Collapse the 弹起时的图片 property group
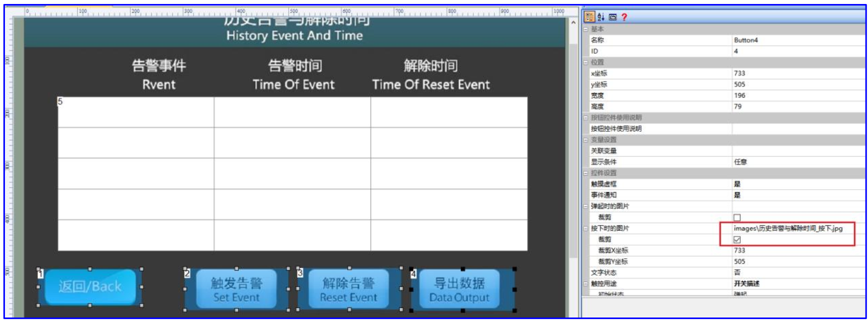Viewport: 868px width, 322px height. pyautogui.click(x=586, y=206)
